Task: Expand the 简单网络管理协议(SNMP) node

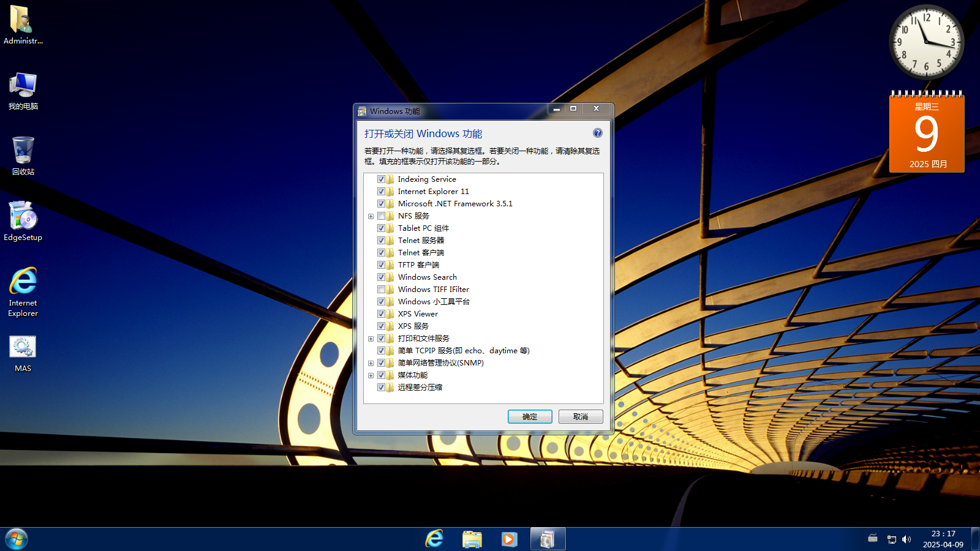Action: click(371, 363)
